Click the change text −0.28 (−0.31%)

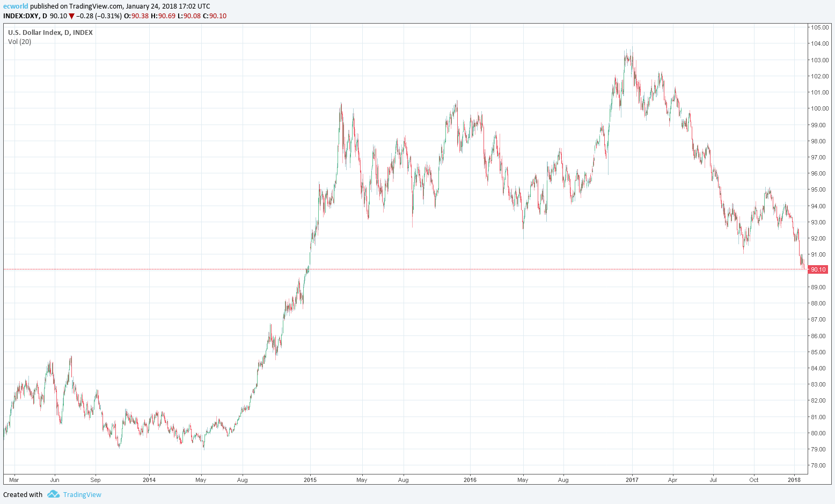point(99,16)
